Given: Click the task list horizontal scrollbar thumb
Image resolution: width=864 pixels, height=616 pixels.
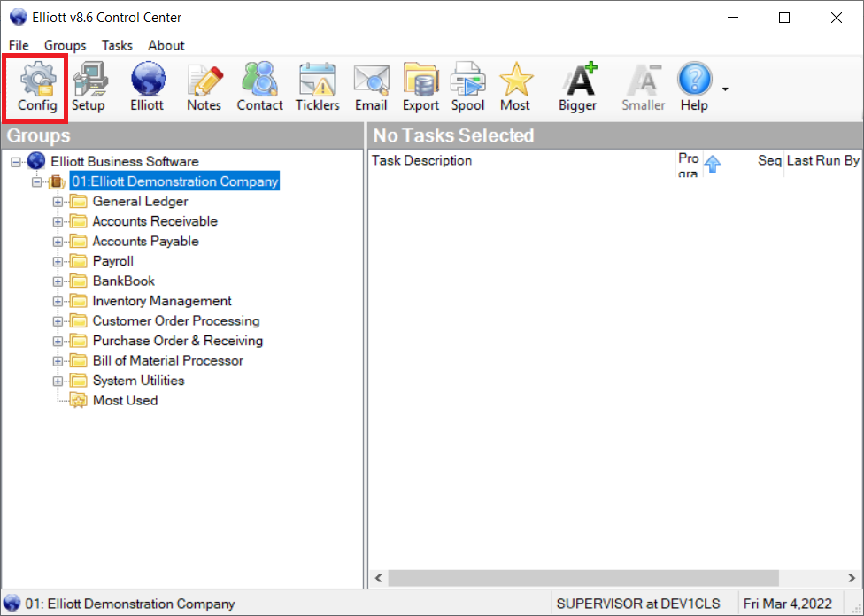Looking at the screenshot, I should click(x=583, y=578).
